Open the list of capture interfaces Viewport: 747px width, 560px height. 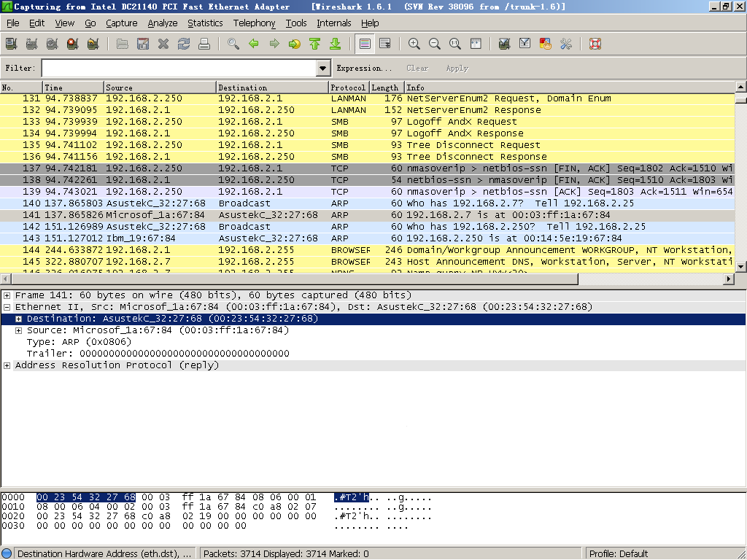[12, 44]
